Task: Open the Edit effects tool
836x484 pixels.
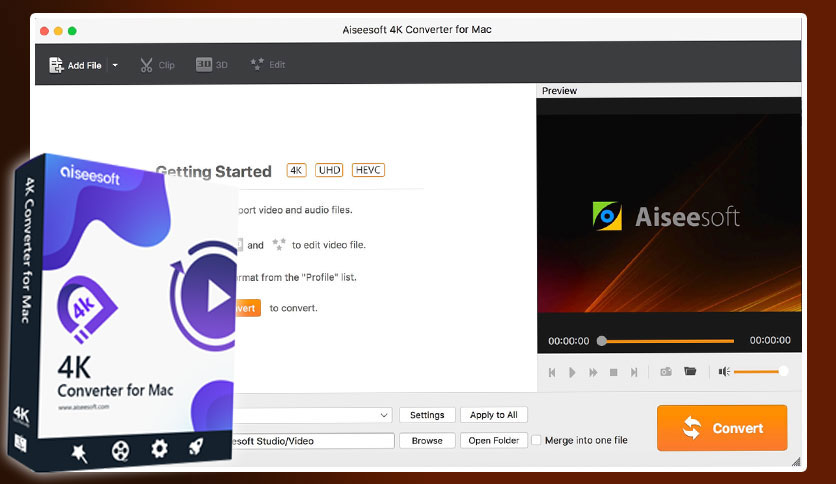Action: tap(268, 64)
